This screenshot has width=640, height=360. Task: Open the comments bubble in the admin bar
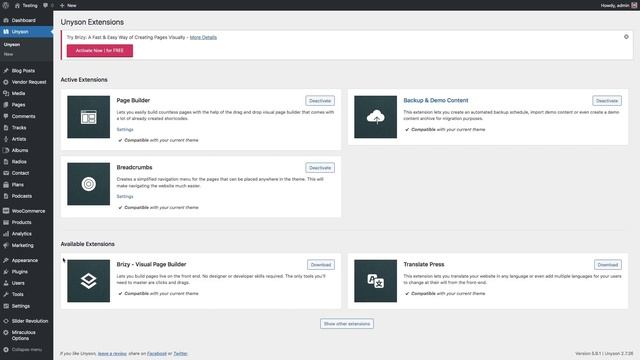point(45,5)
